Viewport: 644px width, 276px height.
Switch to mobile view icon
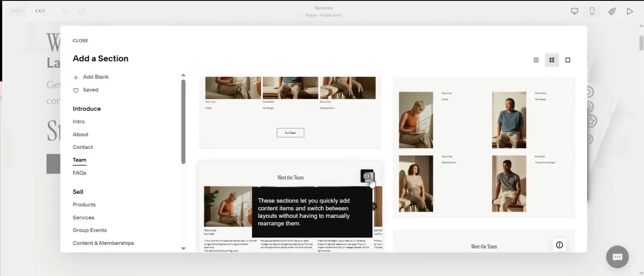(592, 11)
